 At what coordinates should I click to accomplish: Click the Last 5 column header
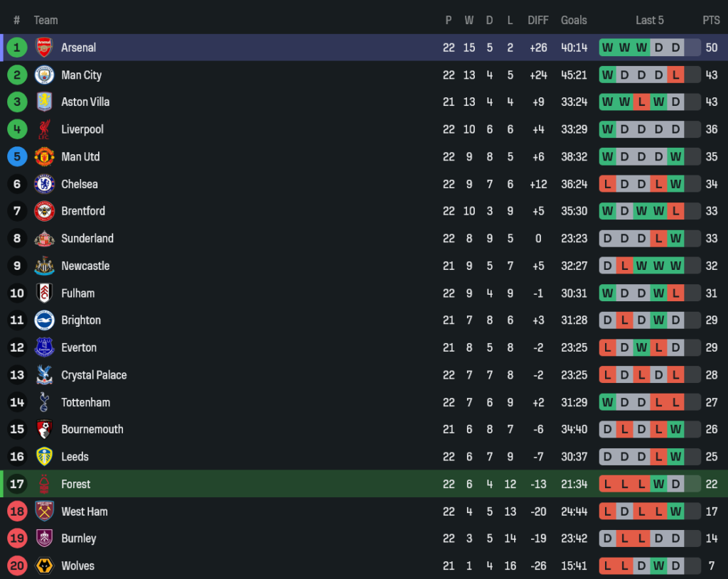pyautogui.click(x=650, y=20)
